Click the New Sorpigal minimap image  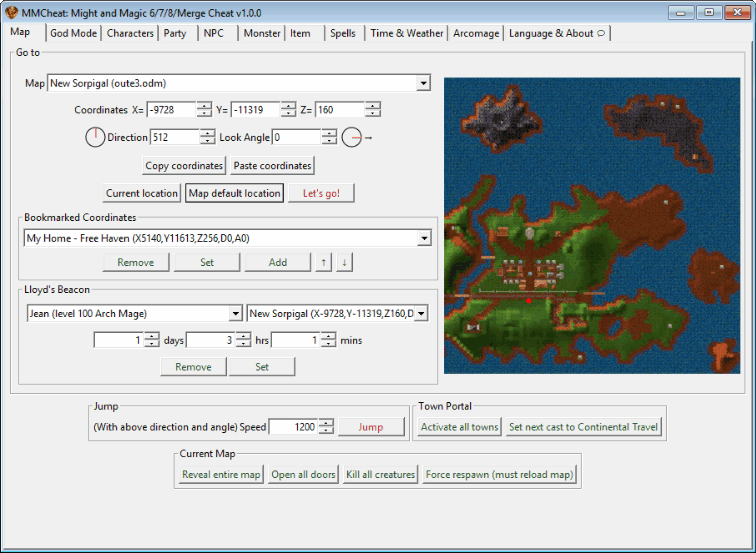point(592,225)
